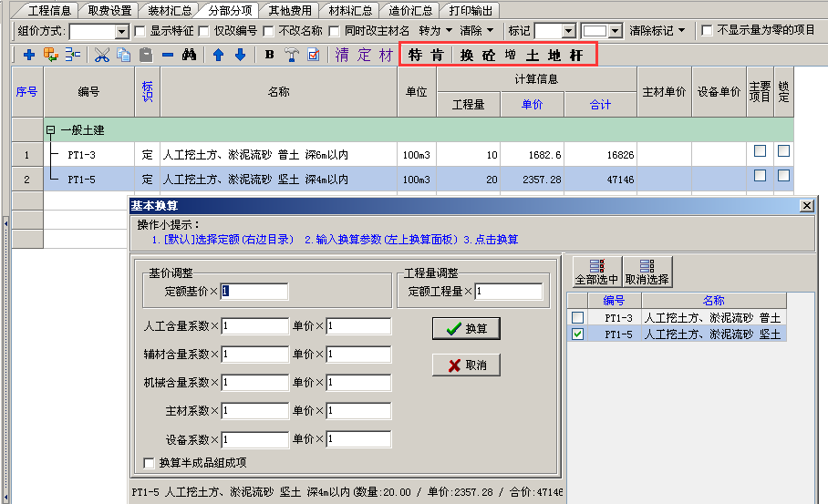
Task: Check the PT1-3 row in the quota list
Action: click(577, 317)
